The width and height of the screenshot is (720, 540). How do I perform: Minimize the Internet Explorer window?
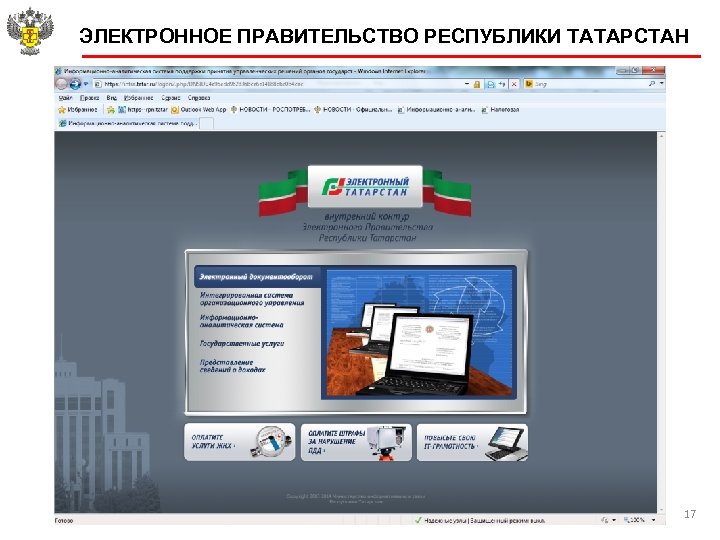coord(622,70)
